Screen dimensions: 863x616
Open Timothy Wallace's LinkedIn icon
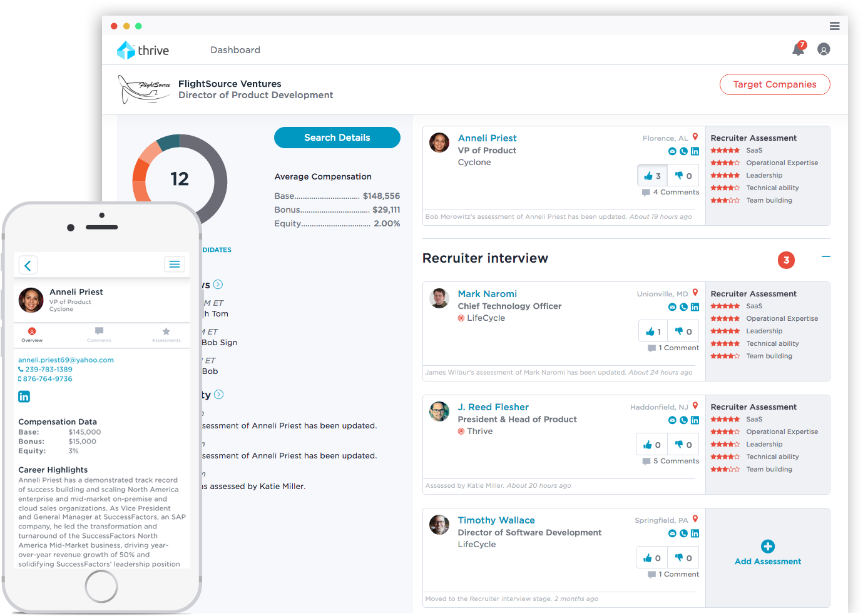click(x=695, y=533)
